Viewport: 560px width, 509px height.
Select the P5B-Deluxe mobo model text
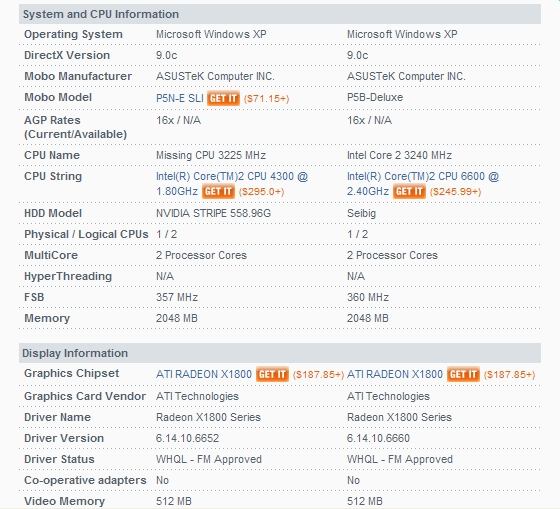(375, 97)
